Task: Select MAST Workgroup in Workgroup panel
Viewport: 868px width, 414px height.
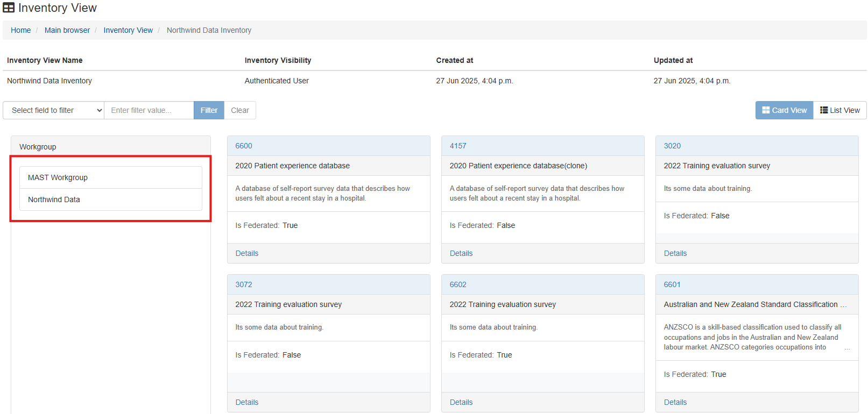Action: [58, 177]
